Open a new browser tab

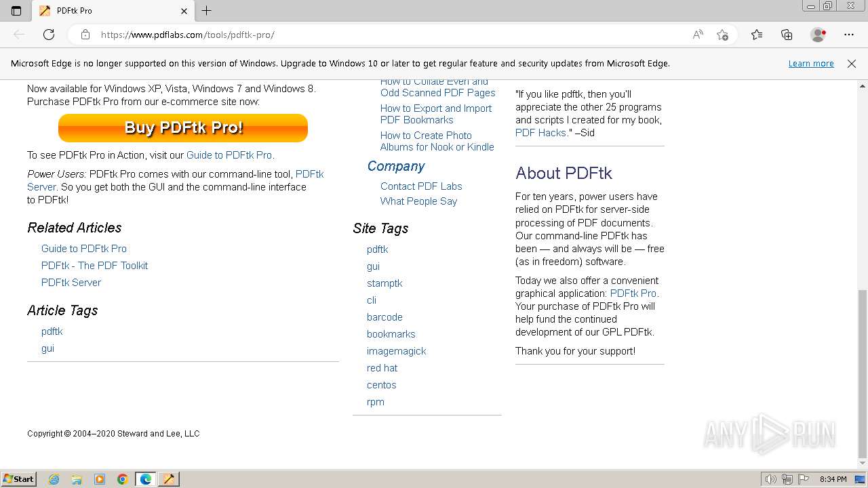tap(207, 10)
